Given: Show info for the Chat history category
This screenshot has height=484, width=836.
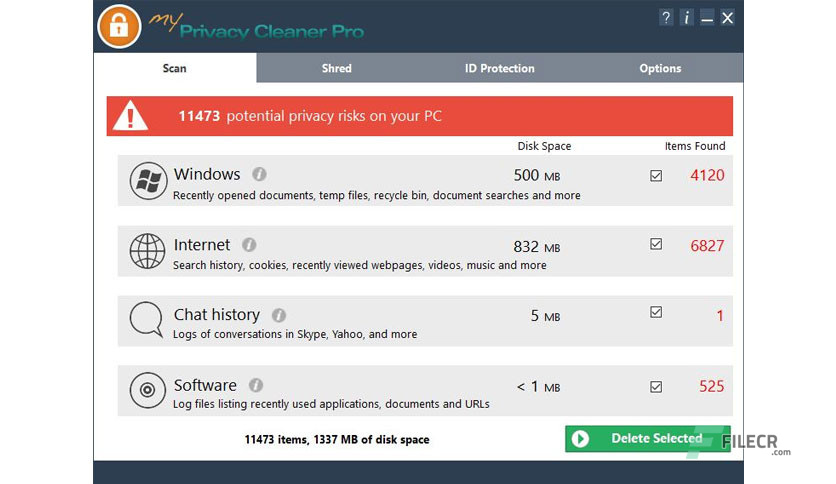Looking at the screenshot, I should (x=279, y=315).
